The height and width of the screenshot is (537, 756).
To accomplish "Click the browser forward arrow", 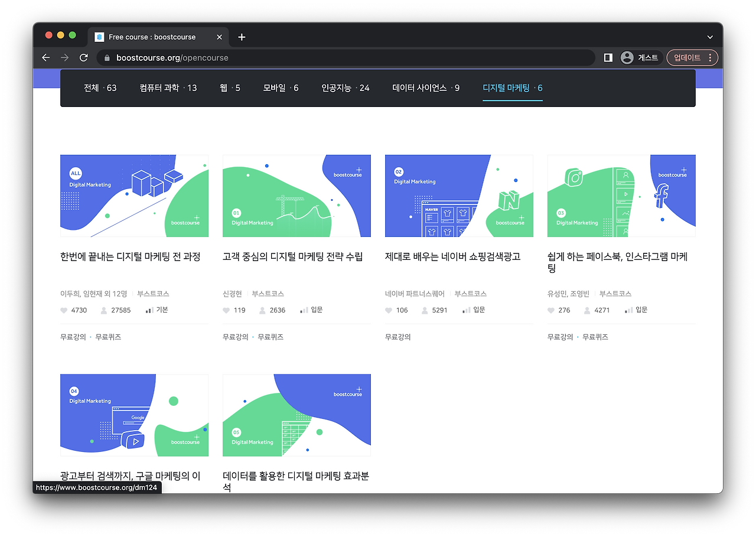I will click(x=64, y=57).
